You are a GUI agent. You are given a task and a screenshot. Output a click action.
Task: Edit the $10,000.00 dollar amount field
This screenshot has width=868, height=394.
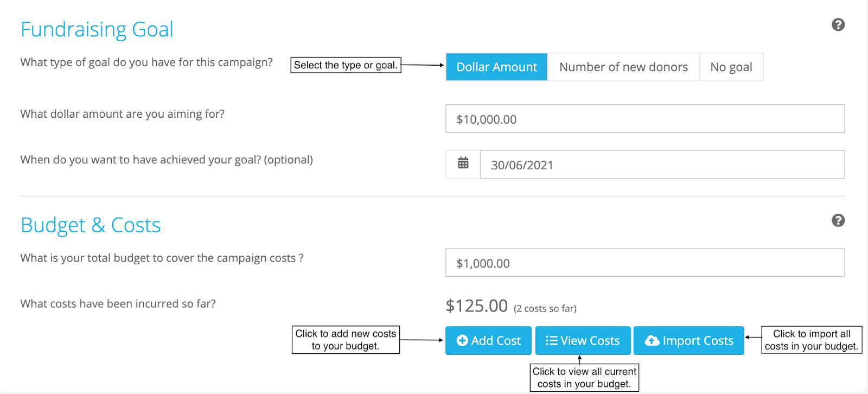tap(645, 119)
